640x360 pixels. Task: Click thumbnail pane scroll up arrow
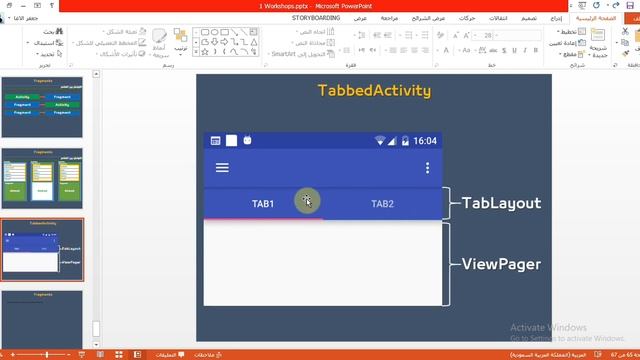tap(96, 74)
